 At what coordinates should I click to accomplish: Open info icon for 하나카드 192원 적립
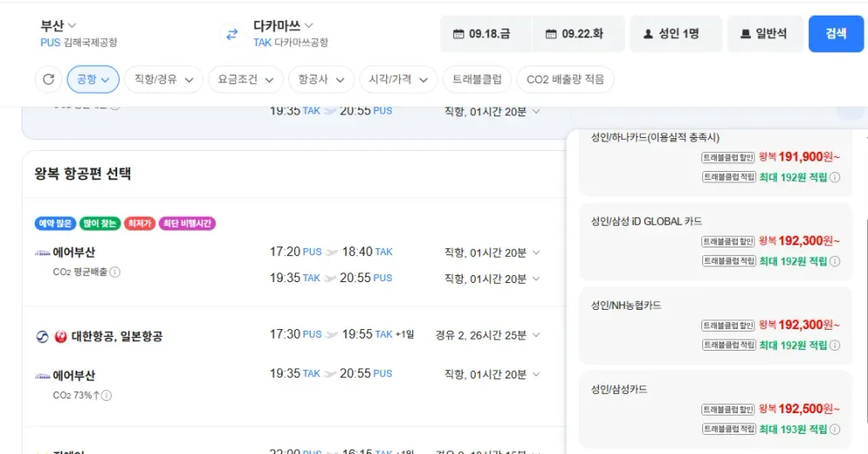[x=835, y=177]
